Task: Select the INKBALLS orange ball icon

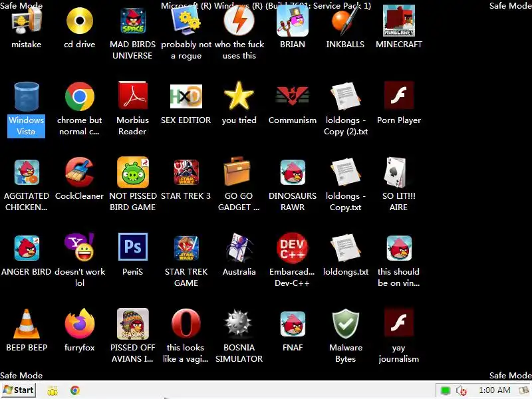Action: coord(345,21)
